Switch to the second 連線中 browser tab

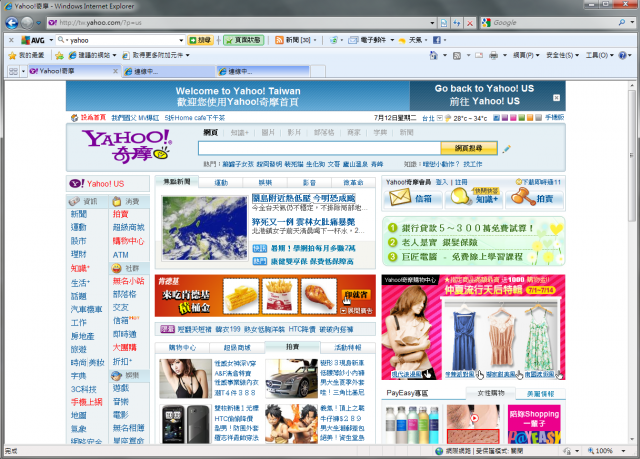pyautogui.click(x=169, y=71)
